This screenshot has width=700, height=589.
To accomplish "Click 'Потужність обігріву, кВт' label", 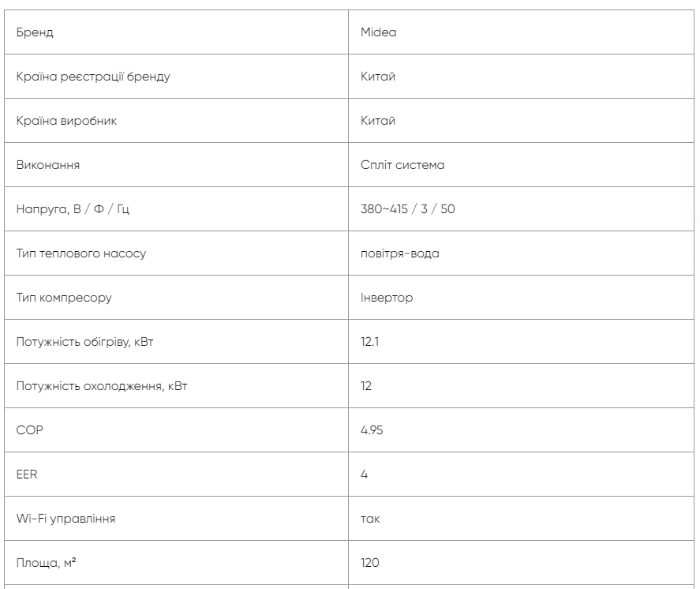I will click(x=92, y=343).
